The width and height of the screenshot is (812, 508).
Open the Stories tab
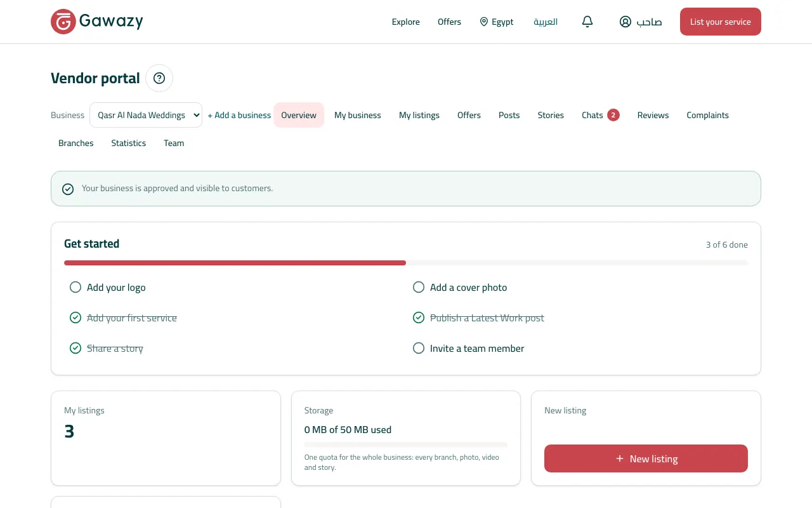[551, 115]
